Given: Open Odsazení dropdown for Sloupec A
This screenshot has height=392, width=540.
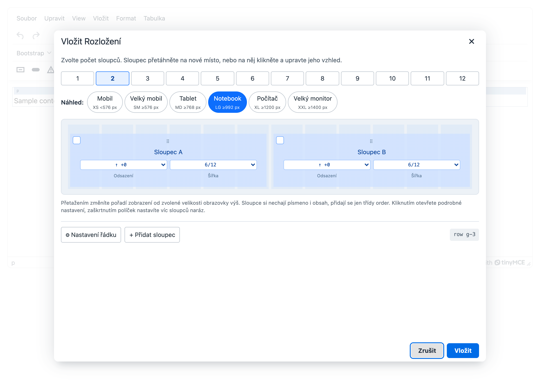Looking at the screenshot, I should point(124,165).
